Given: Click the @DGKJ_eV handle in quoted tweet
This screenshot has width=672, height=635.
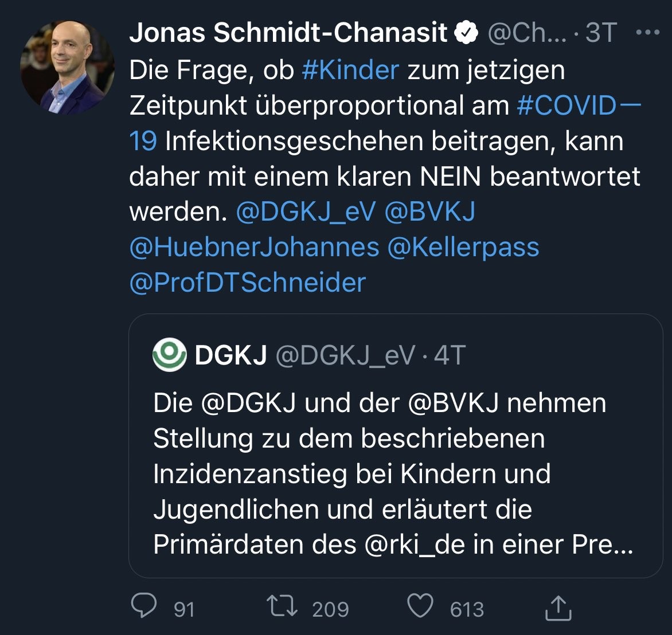Looking at the screenshot, I should coord(345,356).
